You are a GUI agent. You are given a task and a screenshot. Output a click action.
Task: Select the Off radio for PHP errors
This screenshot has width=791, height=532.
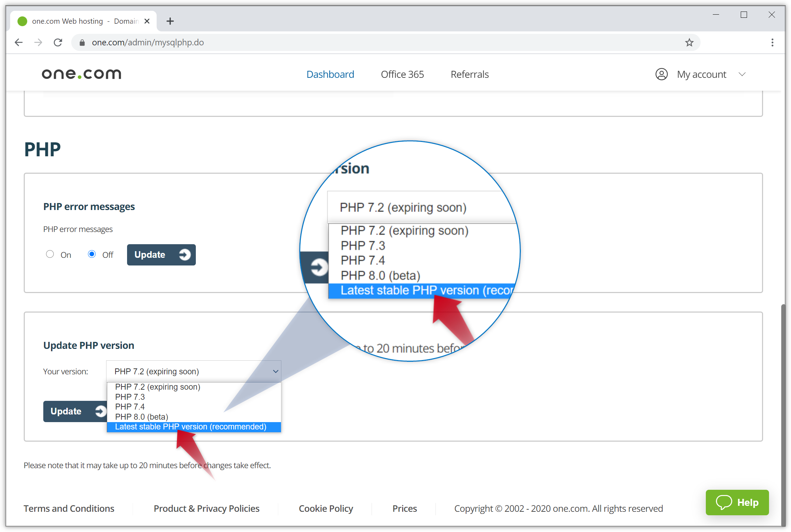click(92, 254)
